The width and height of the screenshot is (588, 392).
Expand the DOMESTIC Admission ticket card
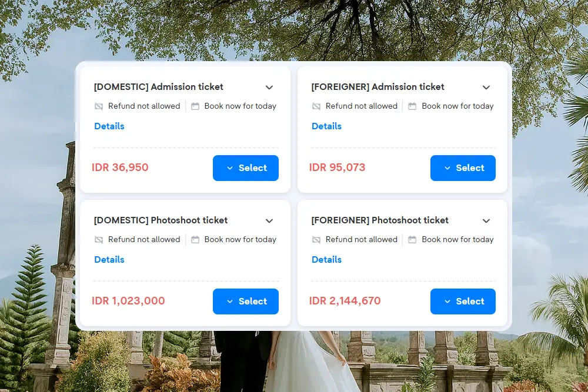269,87
